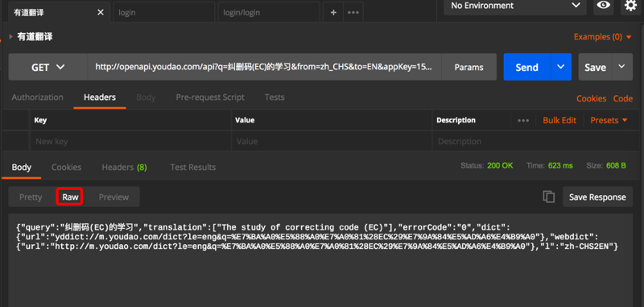Image resolution: width=644 pixels, height=307 pixels.
Task: Click the Status 200 OK text
Action: point(487,166)
